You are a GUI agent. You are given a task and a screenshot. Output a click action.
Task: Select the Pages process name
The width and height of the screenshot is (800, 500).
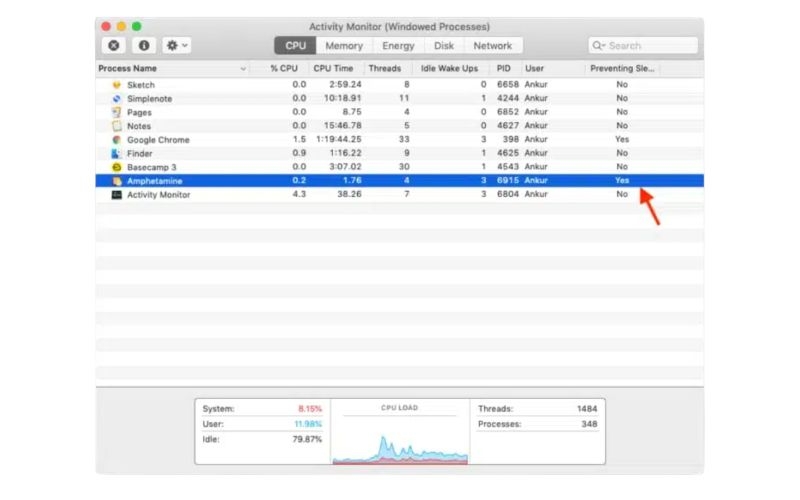(139, 112)
